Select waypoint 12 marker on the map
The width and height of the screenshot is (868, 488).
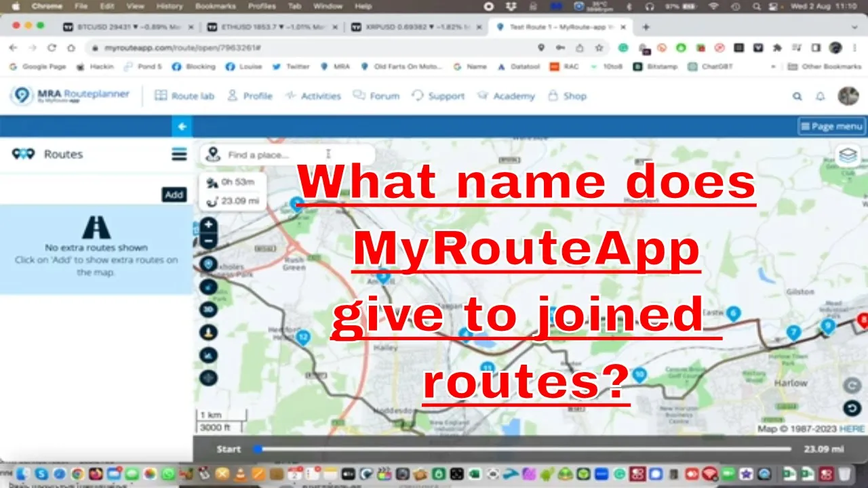coord(304,337)
